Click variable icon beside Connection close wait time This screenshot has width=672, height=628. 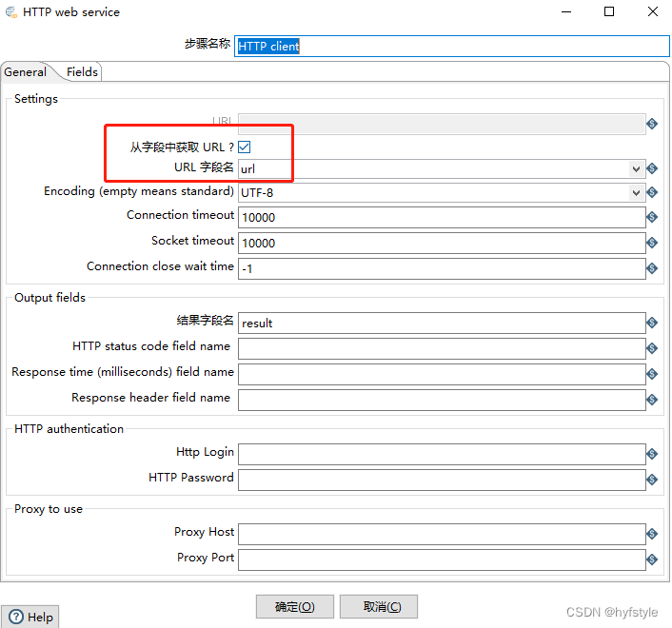[652, 268]
